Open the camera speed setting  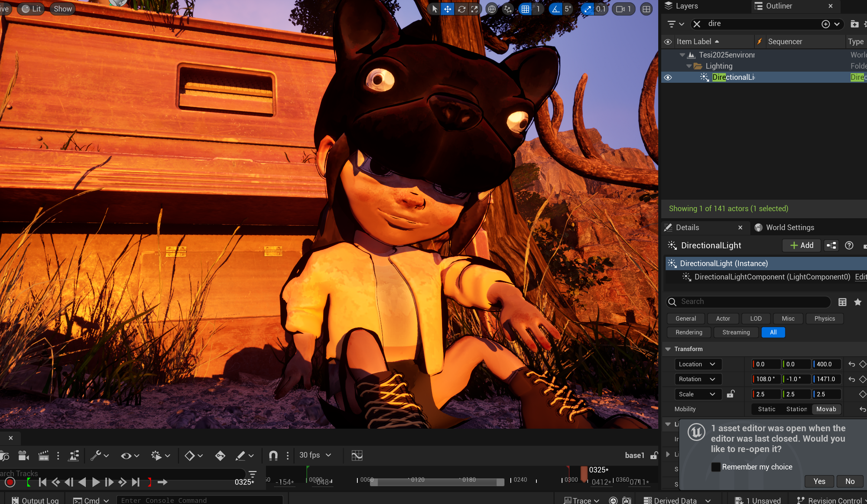[623, 9]
